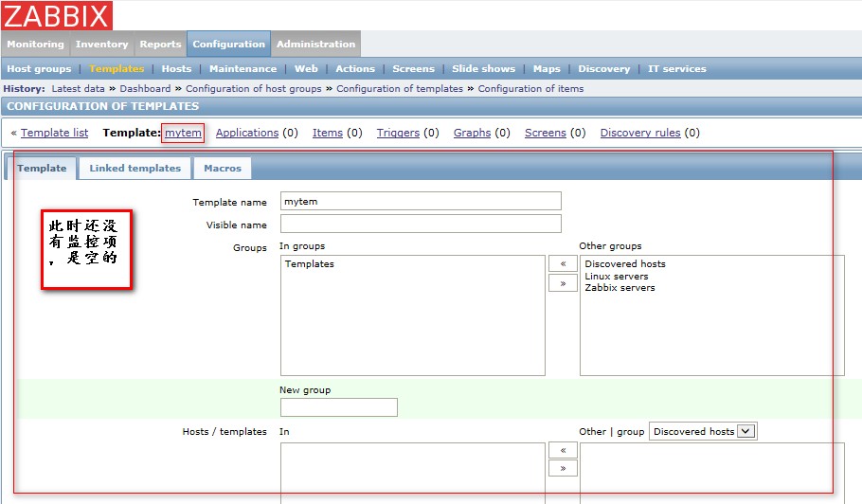The width and height of the screenshot is (862, 504).
Task: Open the IT services submenu item
Action: [676, 69]
